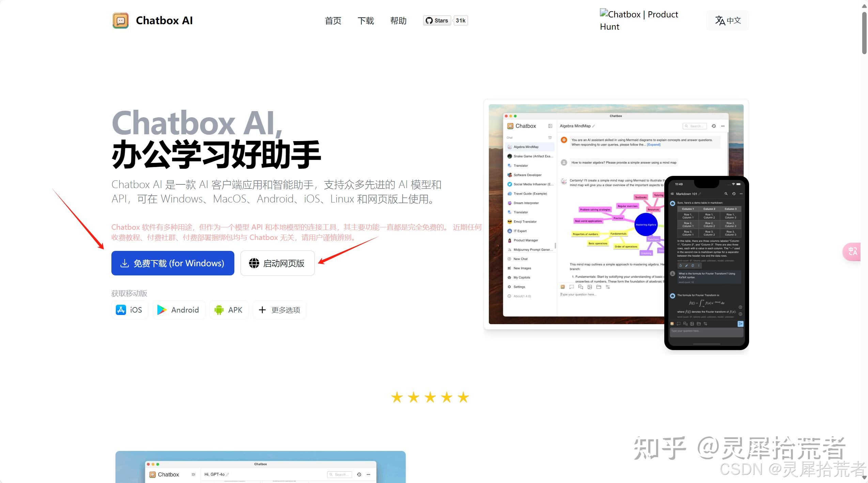Open 更多选项 for more download options
The image size is (868, 483).
pos(279,310)
